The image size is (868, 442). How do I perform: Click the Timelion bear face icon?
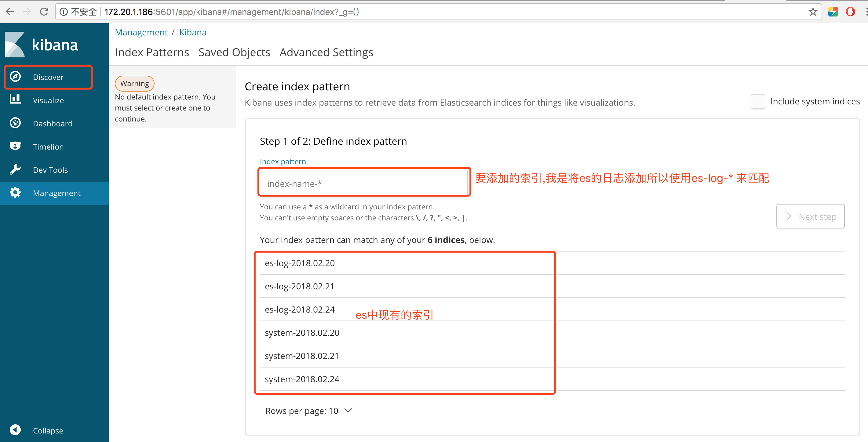pos(15,146)
